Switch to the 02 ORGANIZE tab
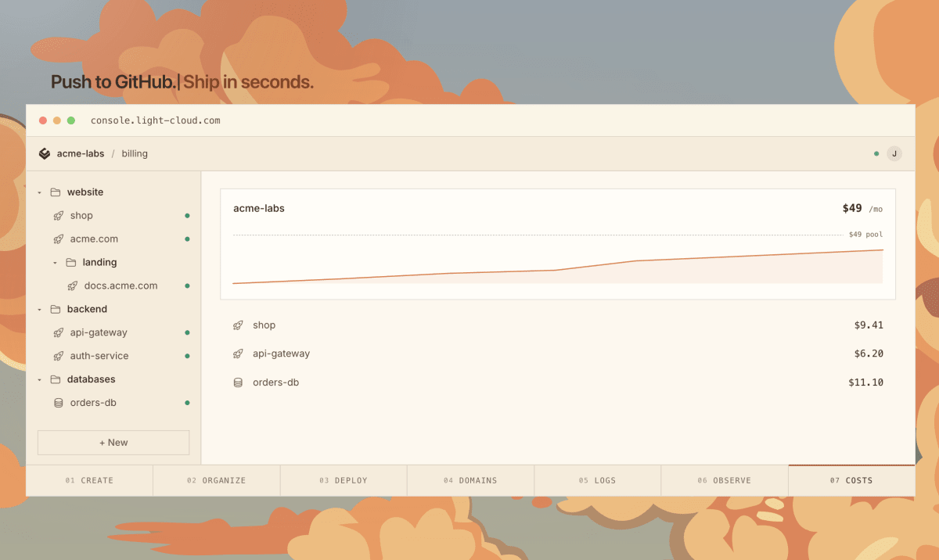The image size is (939, 560). click(217, 480)
